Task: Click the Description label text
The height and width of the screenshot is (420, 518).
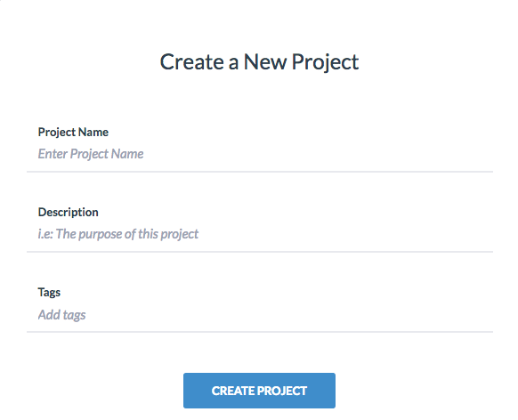Action: pyautogui.click(x=68, y=213)
